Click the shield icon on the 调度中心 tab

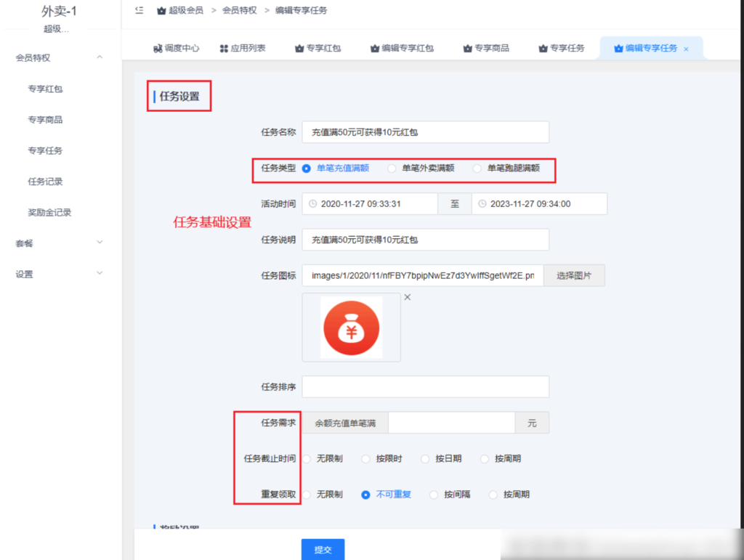pos(158,49)
